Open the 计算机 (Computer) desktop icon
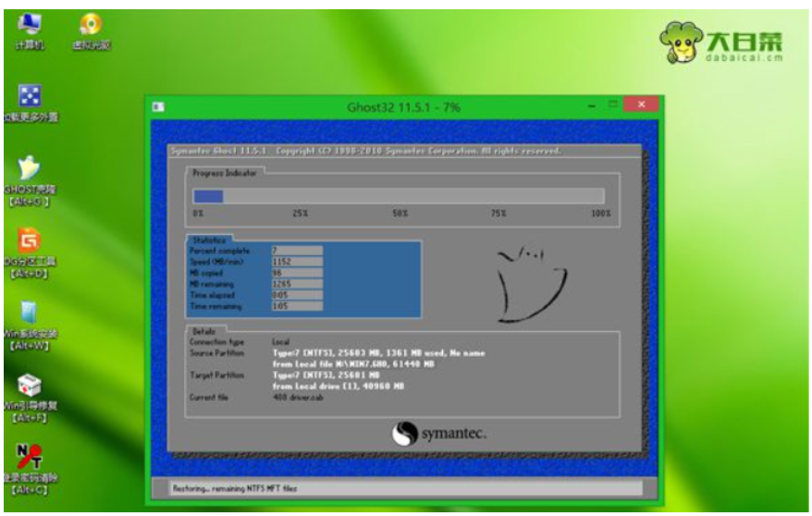Screen dimensions: 812x516 29,31
